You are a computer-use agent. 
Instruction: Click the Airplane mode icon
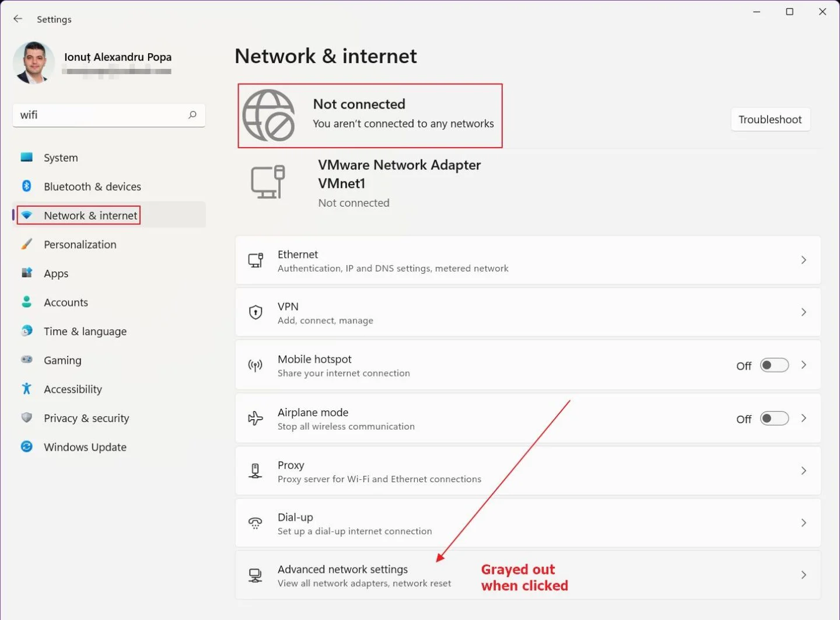[256, 418]
